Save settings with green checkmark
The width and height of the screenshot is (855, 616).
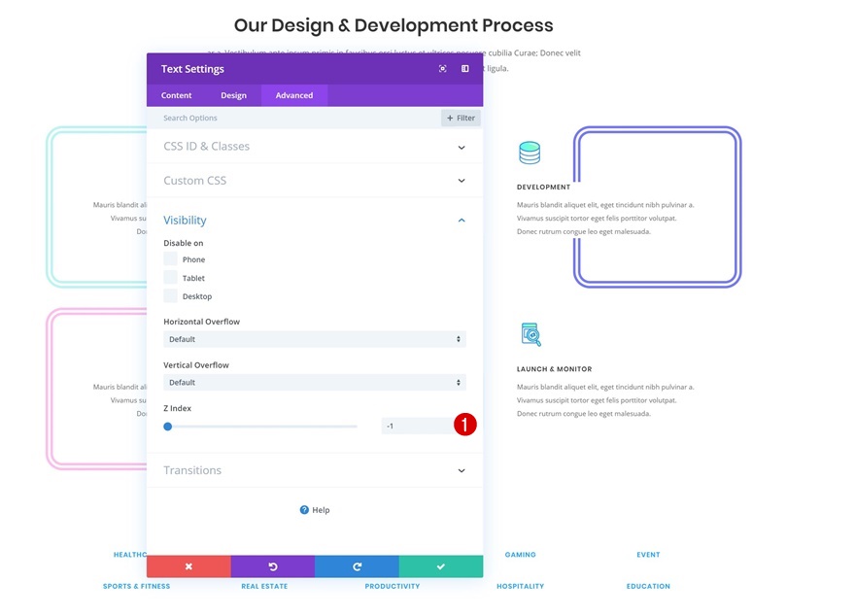[440, 566]
